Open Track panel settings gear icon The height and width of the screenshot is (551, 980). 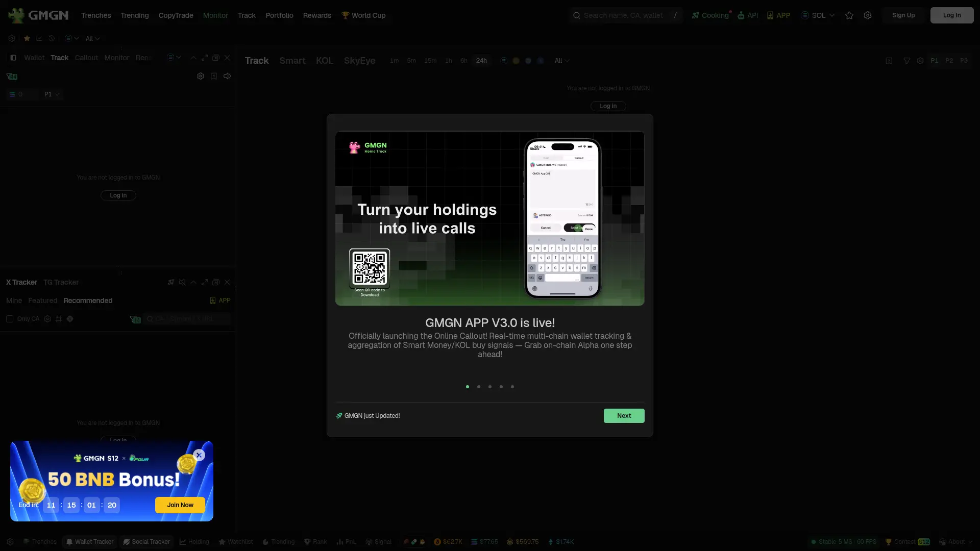pyautogui.click(x=201, y=76)
